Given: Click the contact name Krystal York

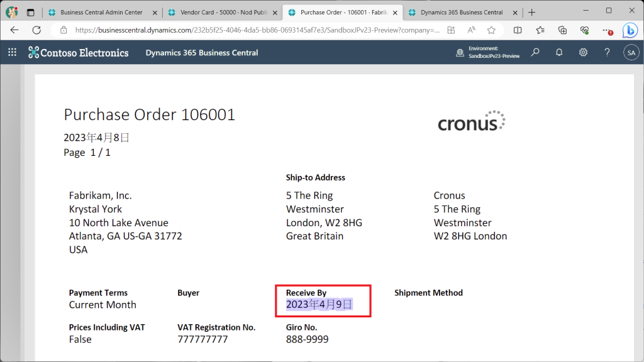Looking at the screenshot, I should pyautogui.click(x=96, y=209).
